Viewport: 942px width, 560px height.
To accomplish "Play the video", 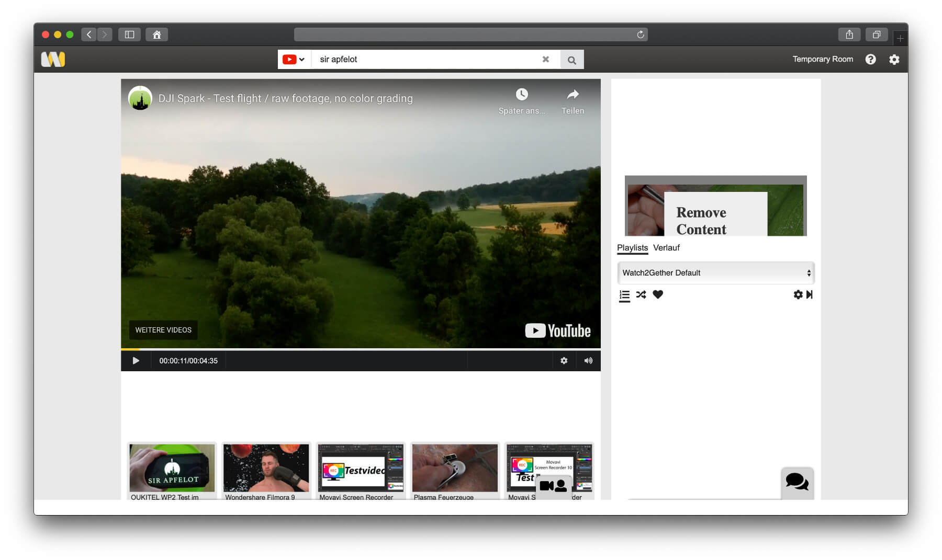I will [x=136, y=361].
